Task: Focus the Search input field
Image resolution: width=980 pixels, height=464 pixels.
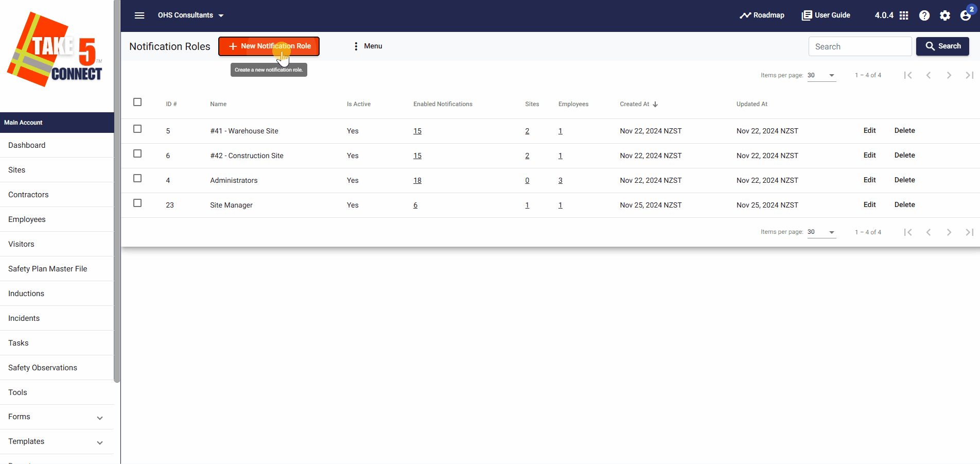Action: (860, 46)
